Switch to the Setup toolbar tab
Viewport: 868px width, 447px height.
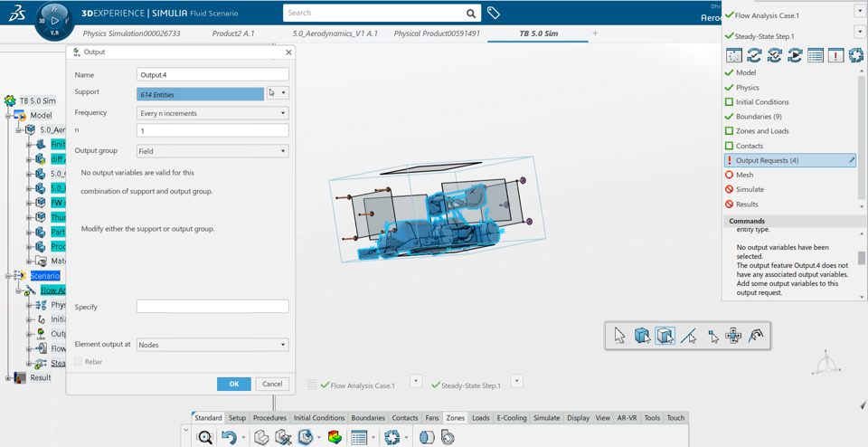click(x=238, y=418)
